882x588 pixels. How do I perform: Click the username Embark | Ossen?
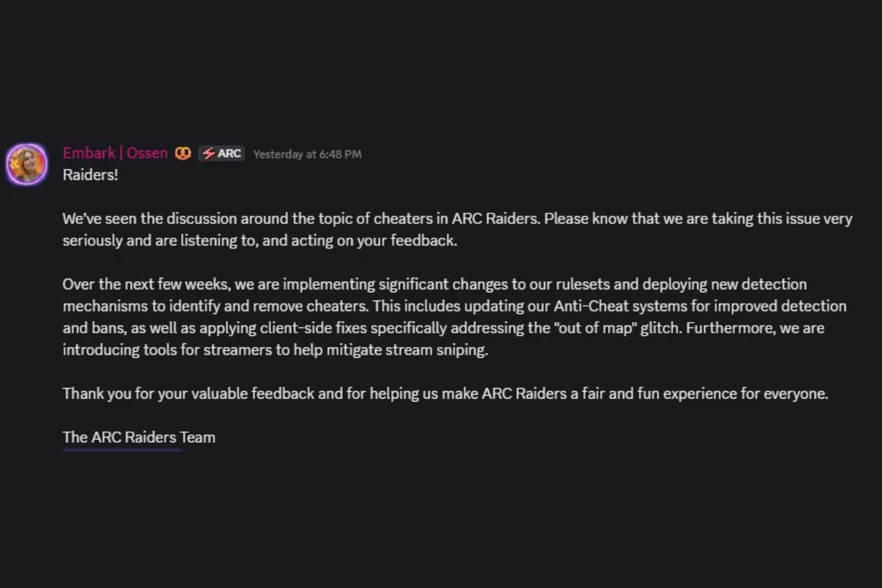(115, 153)
